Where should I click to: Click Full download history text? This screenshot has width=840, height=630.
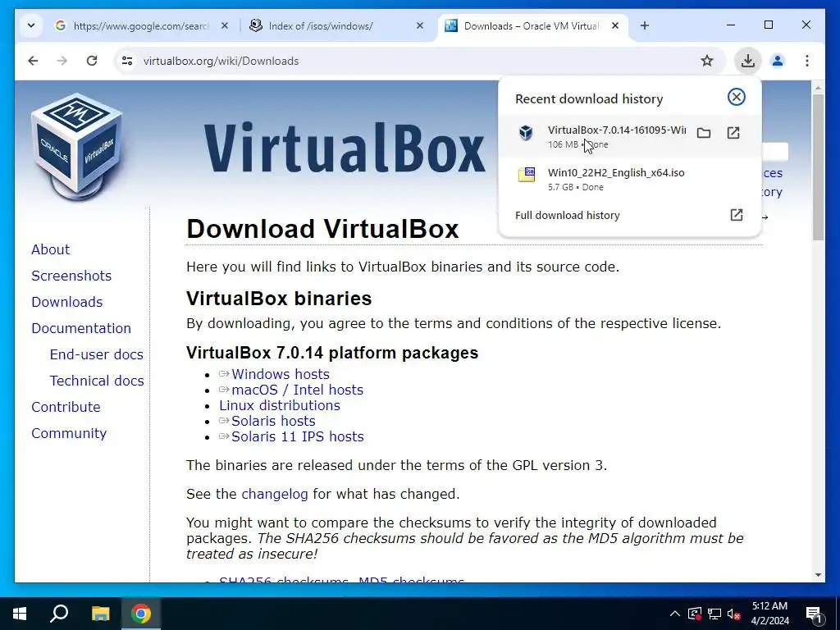pos(568,216)
